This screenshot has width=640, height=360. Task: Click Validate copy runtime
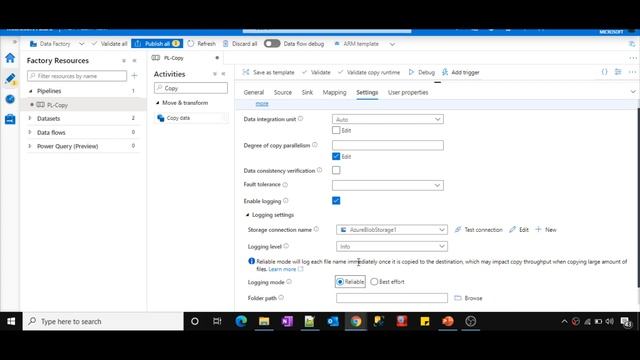tap(369, 72)
